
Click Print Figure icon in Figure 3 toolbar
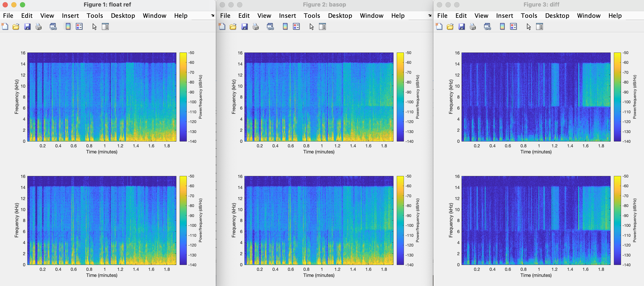(x=473, y=26)
